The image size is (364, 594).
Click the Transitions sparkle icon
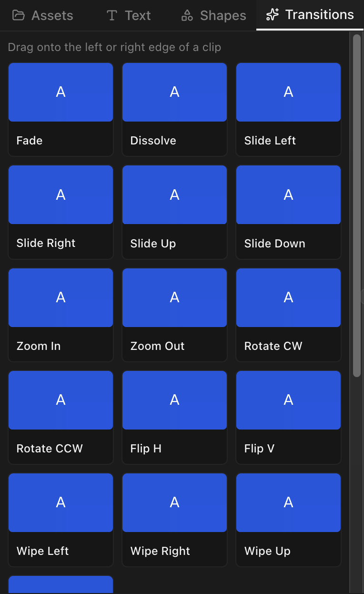coord(273,15)
